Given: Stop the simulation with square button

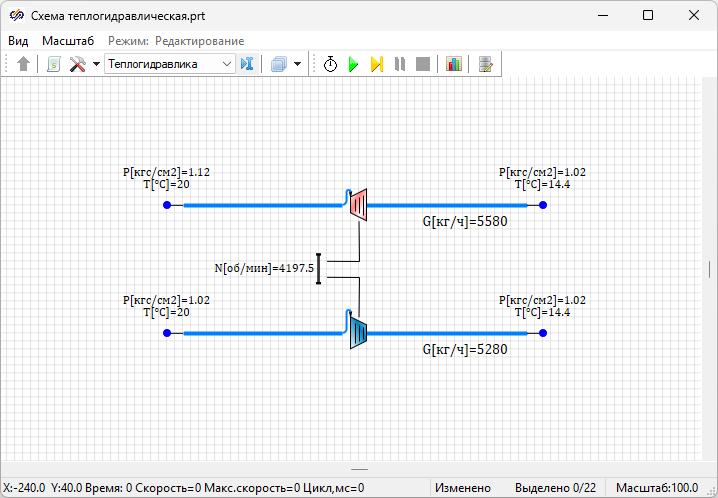Looking at the screenshot, I should (x=423, y=64).
